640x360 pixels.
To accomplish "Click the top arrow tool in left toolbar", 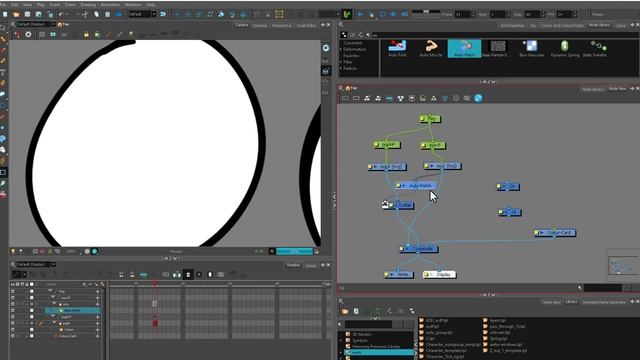I will (x=3, y=28).
